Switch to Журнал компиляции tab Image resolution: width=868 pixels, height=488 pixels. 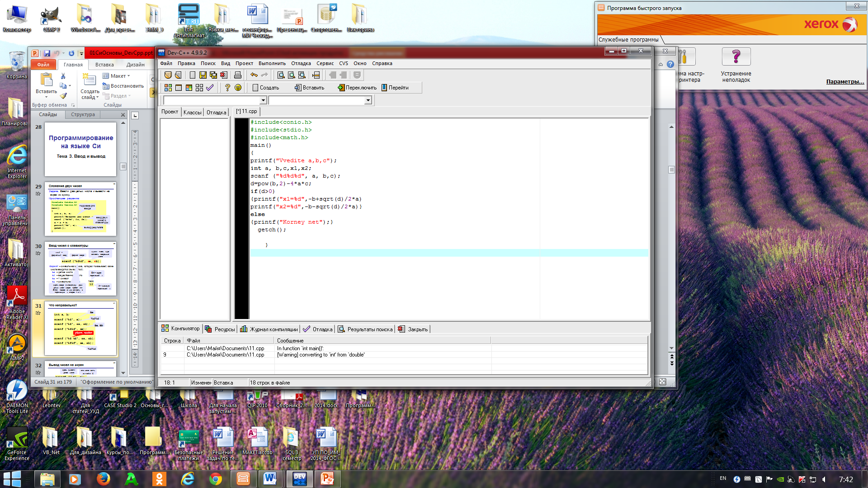click(269, 329)
